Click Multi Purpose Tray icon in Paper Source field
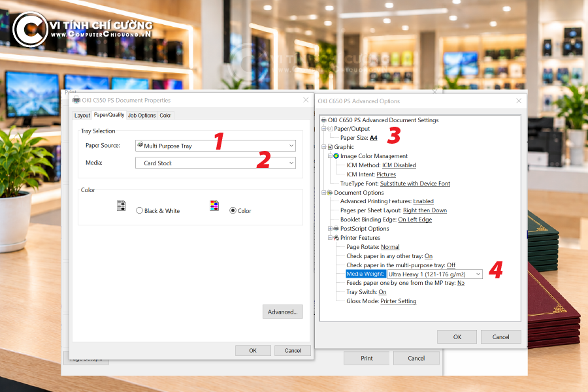This screenshot has width=588, height=392. click(140, 144)
